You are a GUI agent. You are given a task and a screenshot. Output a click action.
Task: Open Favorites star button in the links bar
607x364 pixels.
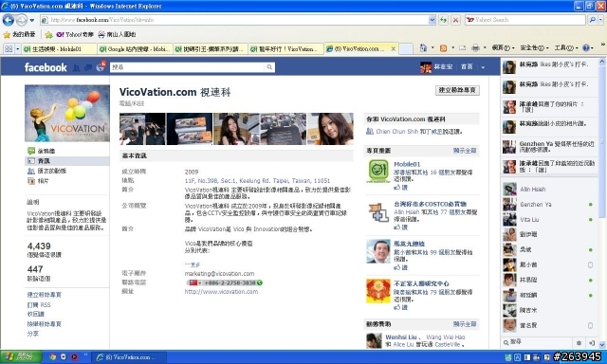pyautogui.click(x=19, y=34)
